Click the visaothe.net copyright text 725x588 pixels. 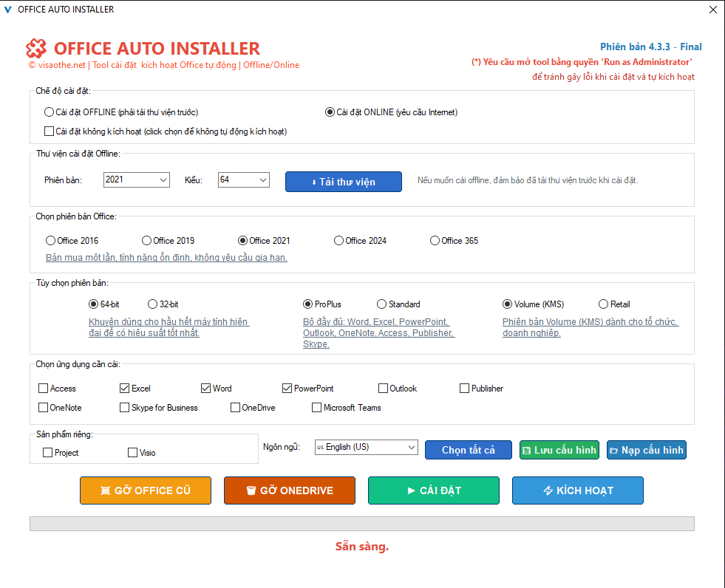(x=163, y=65)
